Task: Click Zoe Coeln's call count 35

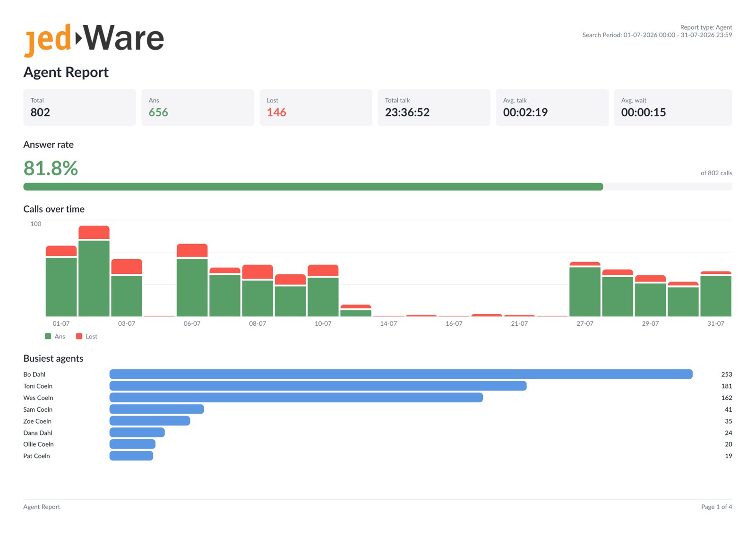Action: coord(729,421)
